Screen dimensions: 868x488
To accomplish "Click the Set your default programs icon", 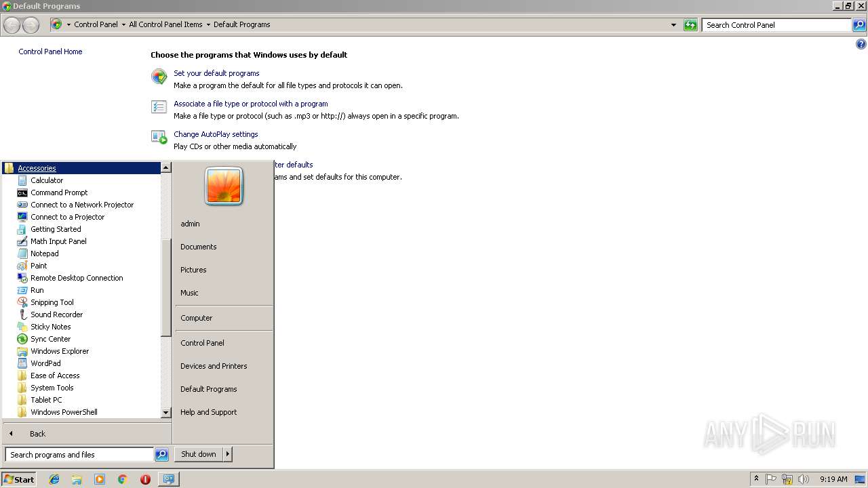I will (x=159, y=77).
